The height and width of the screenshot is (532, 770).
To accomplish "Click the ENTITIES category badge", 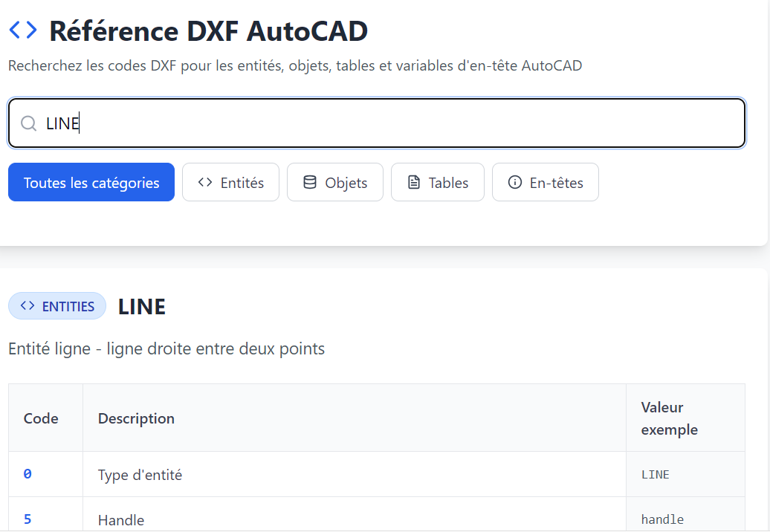I will point(57,306).
